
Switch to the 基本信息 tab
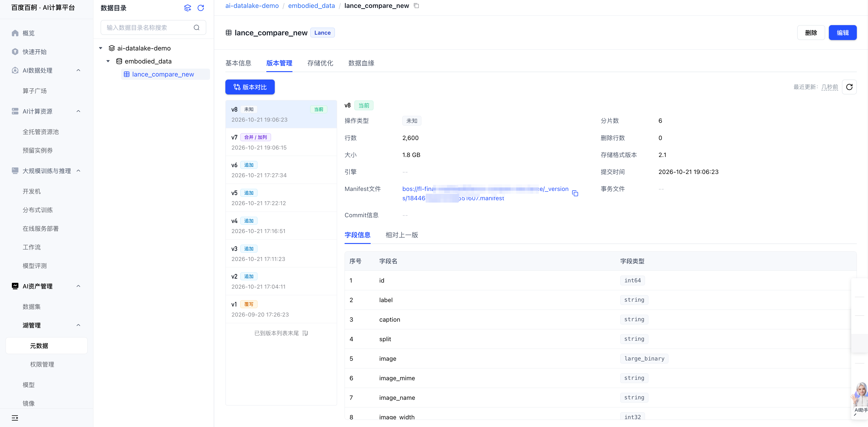point(238,63)
